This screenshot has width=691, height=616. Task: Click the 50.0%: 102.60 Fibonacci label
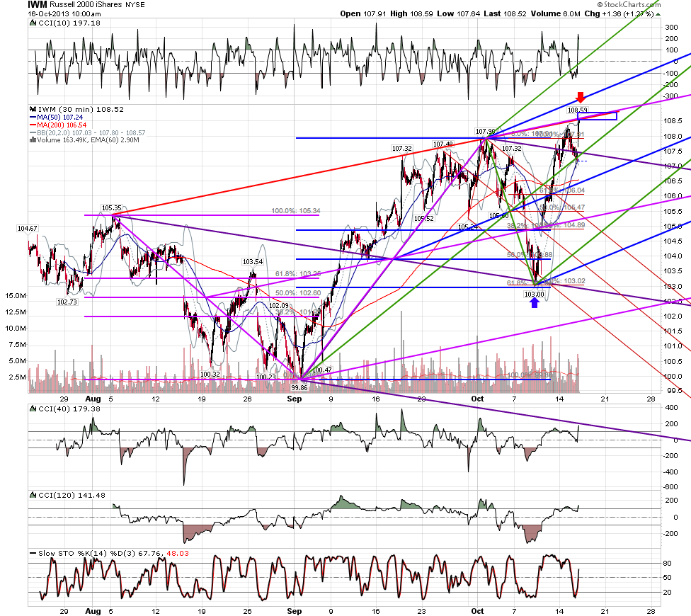pyautogui.click(x=298, y=293)
